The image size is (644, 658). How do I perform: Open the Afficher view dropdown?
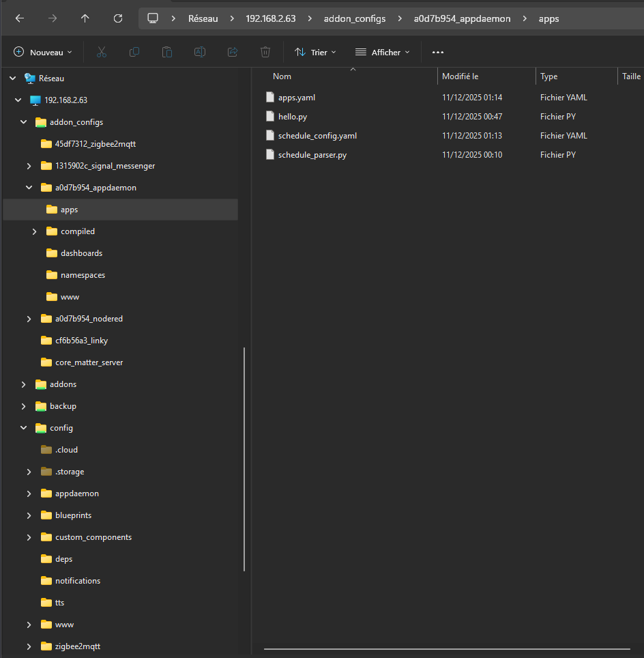pyautogui.click(x=383, y=52)
